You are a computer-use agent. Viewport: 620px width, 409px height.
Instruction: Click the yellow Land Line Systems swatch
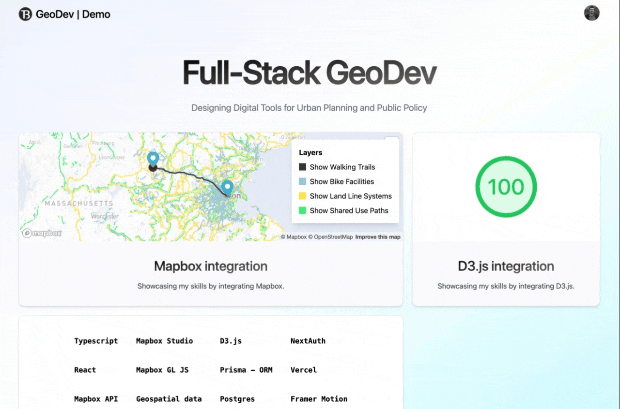302,196
